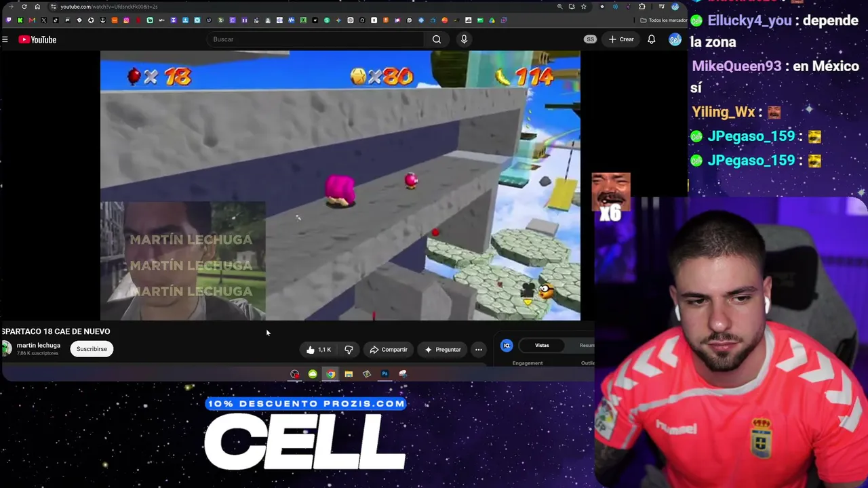Click the Chrome address bar URL

(108, 7)
